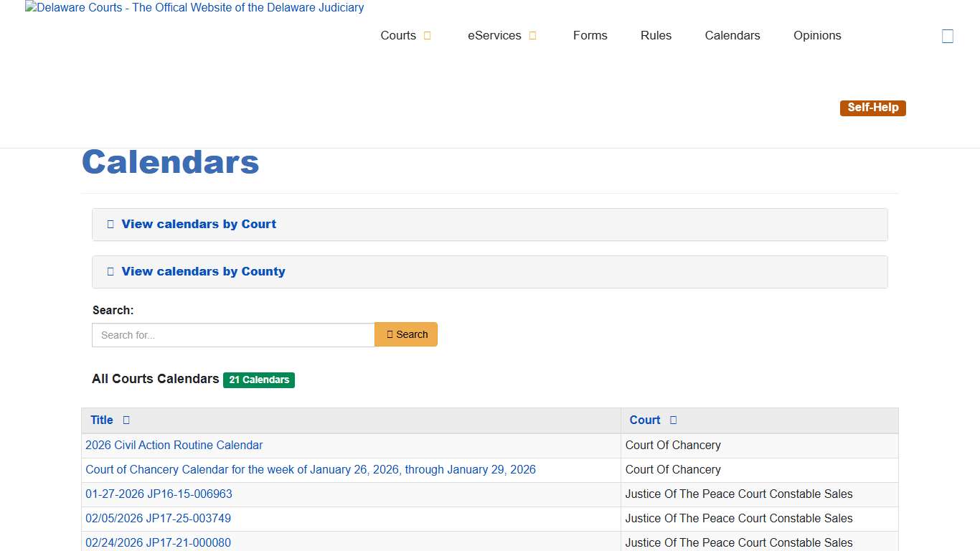Select Opinions from the navigation menu
This screenshot has width=980, height=551.
(x=816, y=35)
